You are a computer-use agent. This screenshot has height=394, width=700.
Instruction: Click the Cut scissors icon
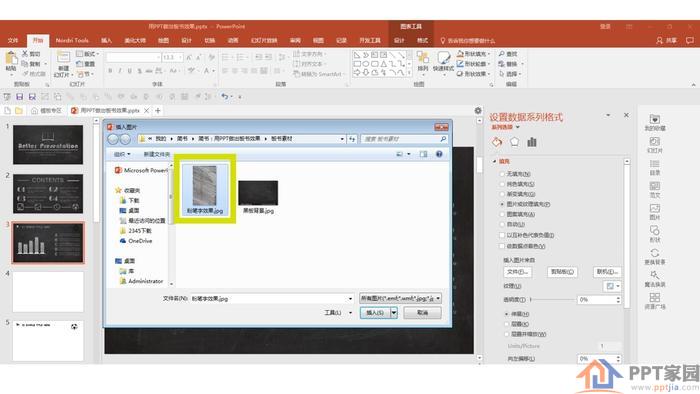[x=25, y=54]
